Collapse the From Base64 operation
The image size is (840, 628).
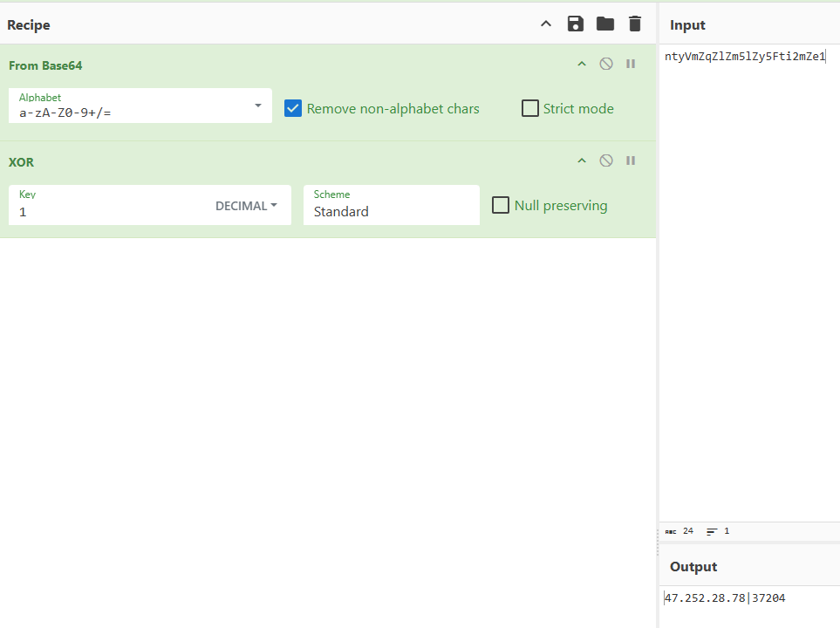point(582,64)
